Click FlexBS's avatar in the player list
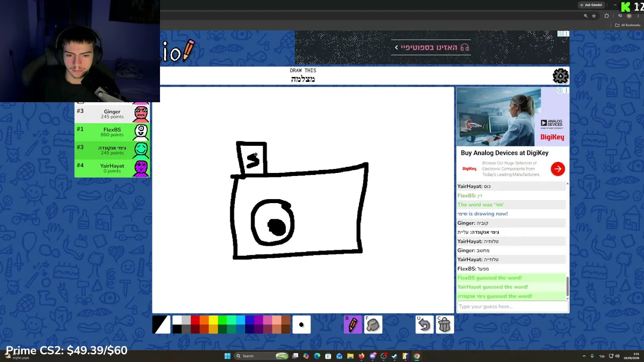644x362 pixels. [141, 132]
